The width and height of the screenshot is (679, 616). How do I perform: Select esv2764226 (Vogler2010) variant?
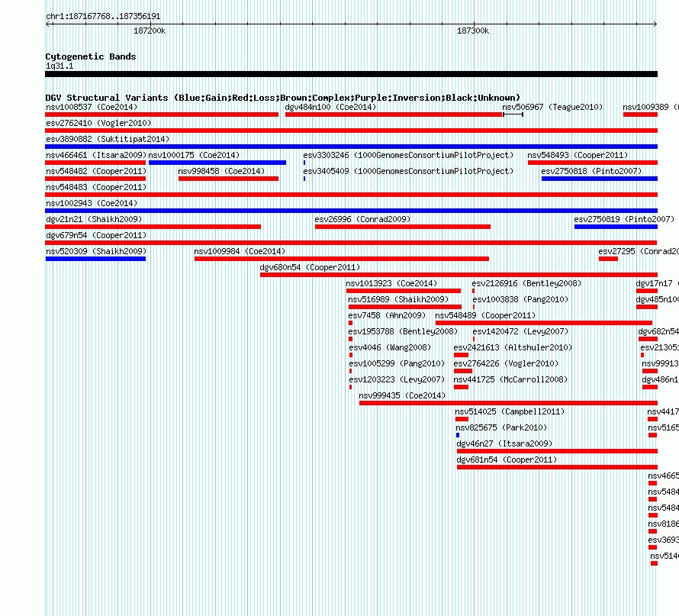(506, 363)
